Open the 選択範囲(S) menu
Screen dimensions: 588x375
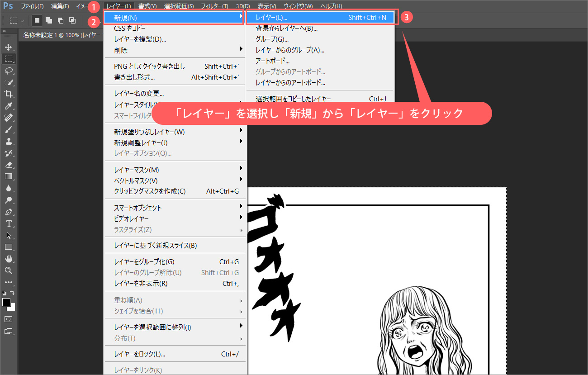(179, 6)
